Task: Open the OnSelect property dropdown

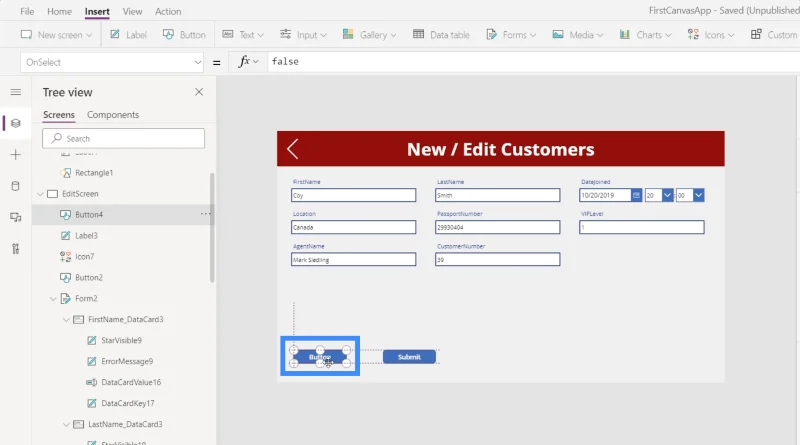Action: pos(112,62)
